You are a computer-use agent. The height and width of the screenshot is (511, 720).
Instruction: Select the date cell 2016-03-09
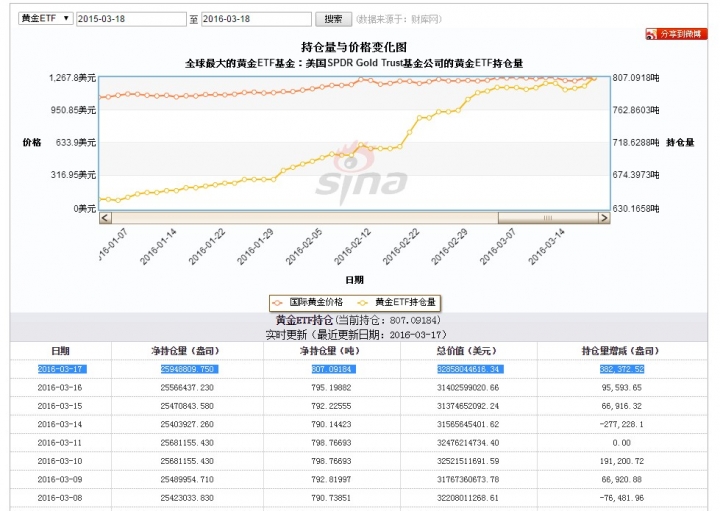click(60, 479)
